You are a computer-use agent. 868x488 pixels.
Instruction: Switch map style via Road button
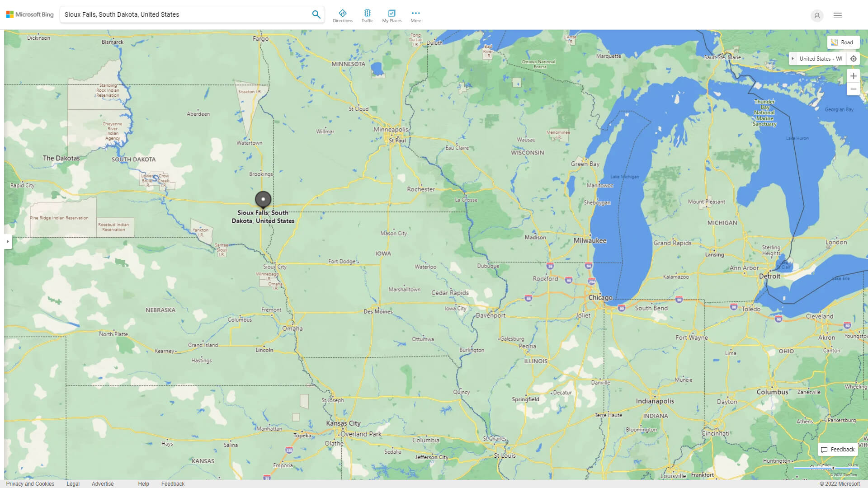point(843,42)
